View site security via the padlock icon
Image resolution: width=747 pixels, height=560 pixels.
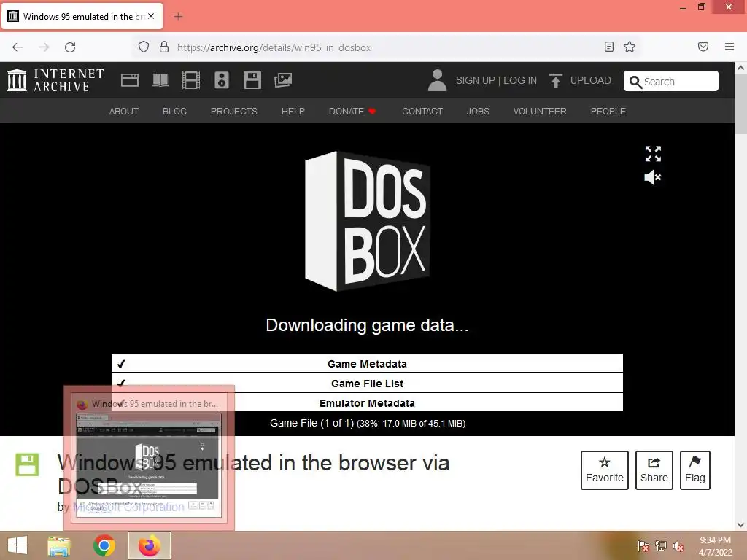164,47
